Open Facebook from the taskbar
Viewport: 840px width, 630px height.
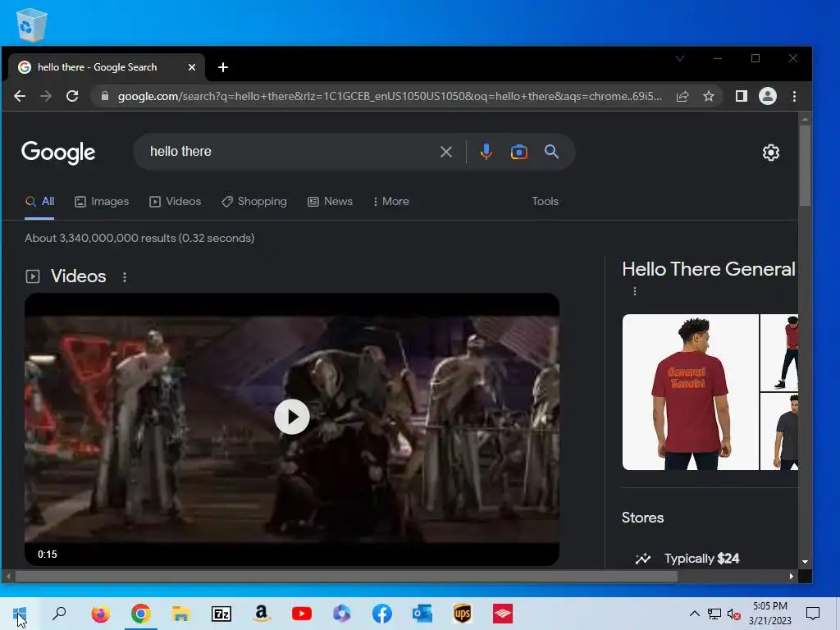[x=382, y=614]
